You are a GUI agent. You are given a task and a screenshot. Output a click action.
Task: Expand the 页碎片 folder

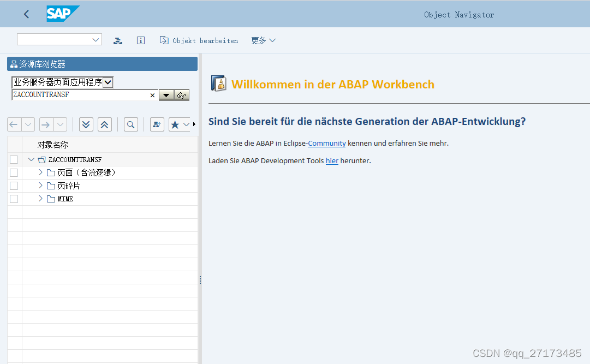pyautogui.click(x=40, y=186)
